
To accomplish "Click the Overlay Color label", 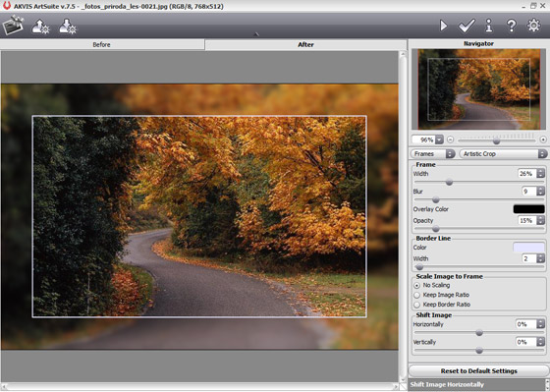I will 431,209.
